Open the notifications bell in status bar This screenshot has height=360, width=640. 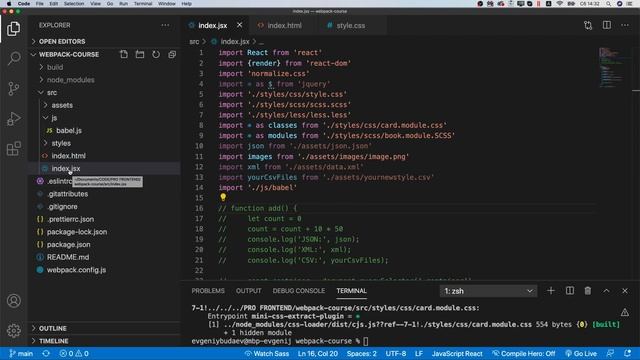(627, 353)
